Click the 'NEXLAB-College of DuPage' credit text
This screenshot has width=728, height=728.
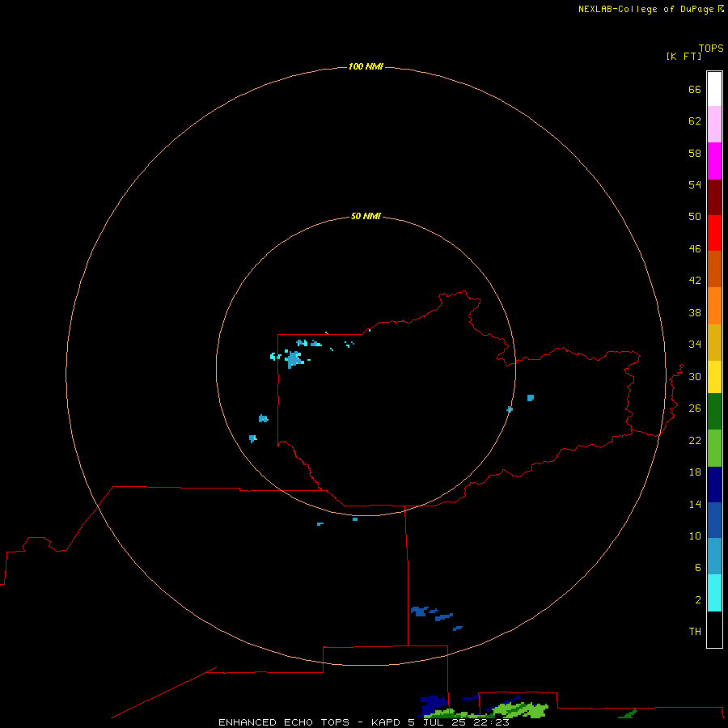647,9
